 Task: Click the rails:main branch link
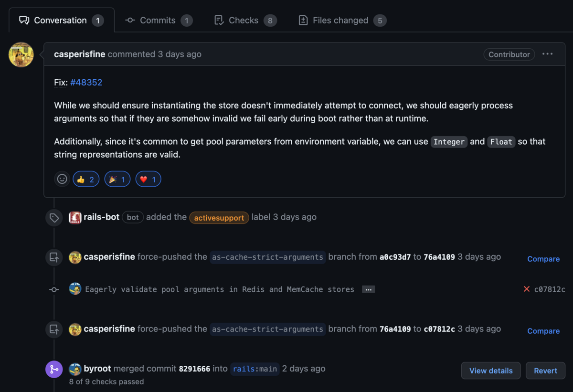[x=255, y=369]
